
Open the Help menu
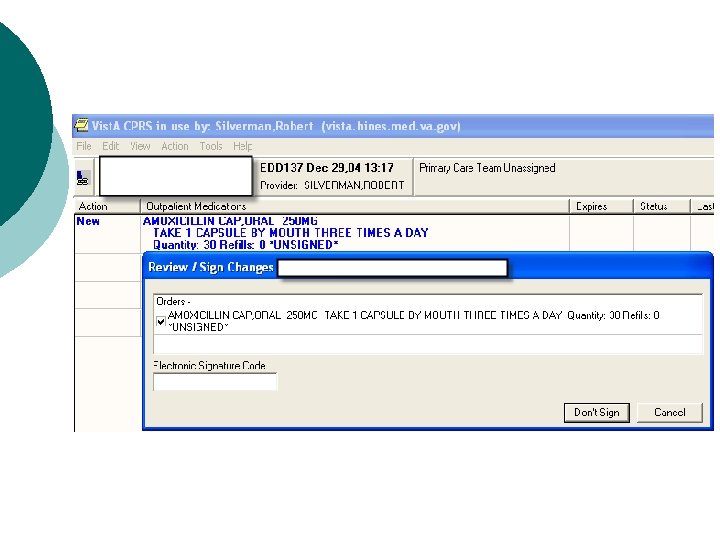[242, 146]
